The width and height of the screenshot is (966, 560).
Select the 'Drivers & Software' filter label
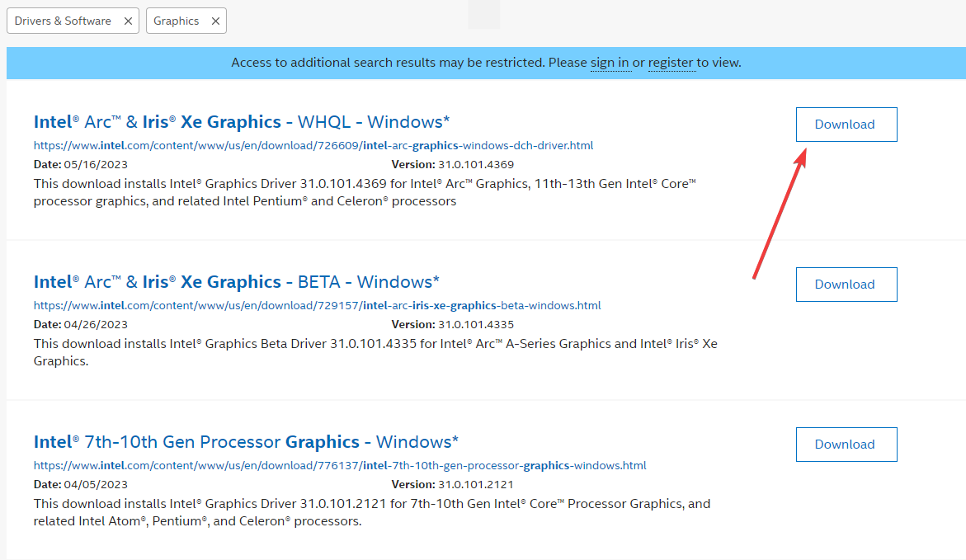(x=62, y=21)
